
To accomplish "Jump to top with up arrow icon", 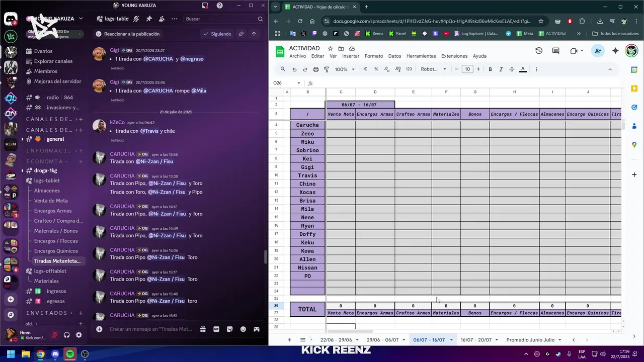I will 254,34.
